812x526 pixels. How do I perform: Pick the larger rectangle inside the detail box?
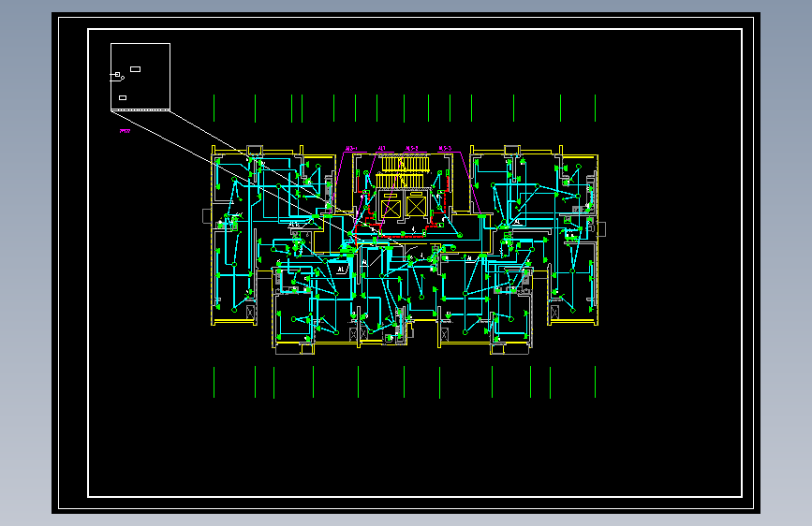135,69
